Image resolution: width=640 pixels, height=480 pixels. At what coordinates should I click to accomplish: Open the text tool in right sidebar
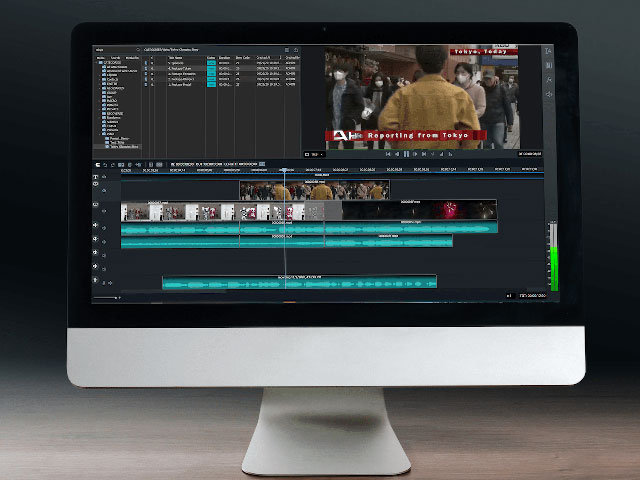[x=549, y=51]
